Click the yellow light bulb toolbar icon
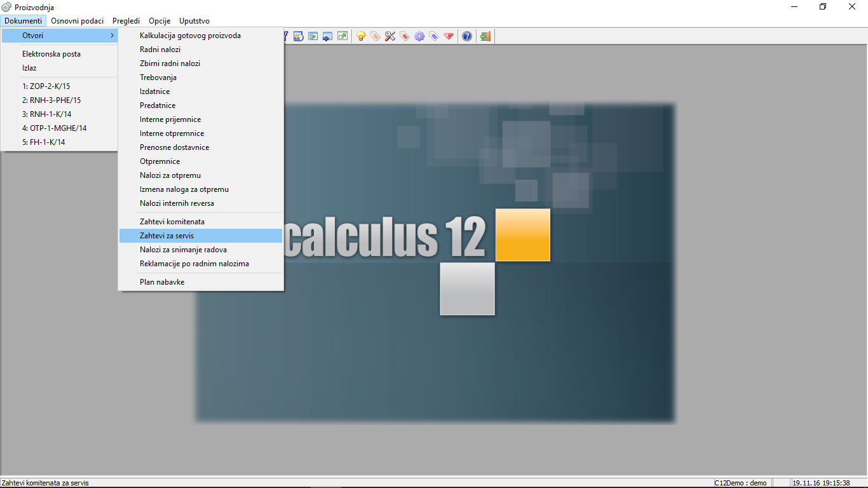 pos(361,36)
